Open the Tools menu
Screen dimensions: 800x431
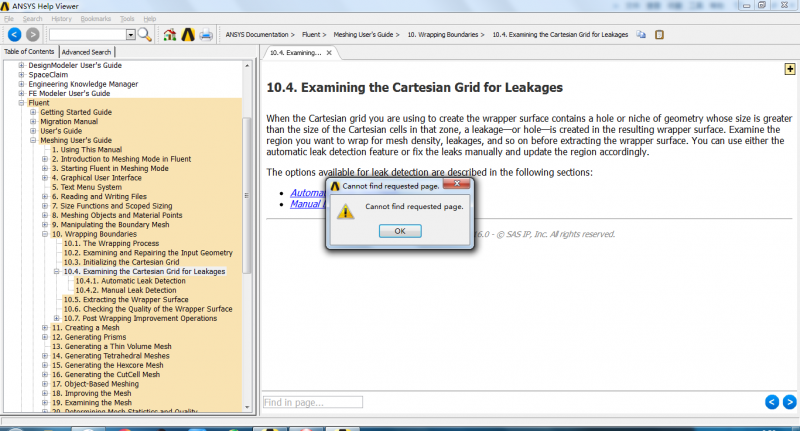(x=127, y=19)
